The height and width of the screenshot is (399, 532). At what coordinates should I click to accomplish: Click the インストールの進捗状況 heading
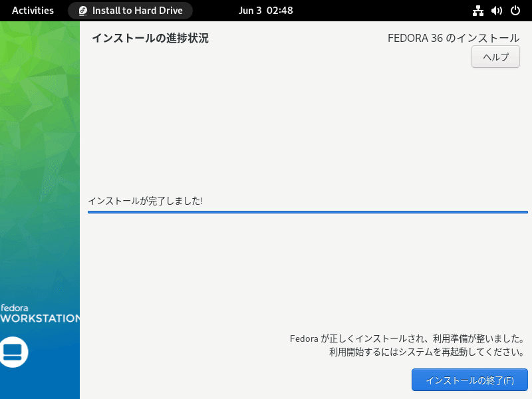pyautogui.click(x=150, y=38)
